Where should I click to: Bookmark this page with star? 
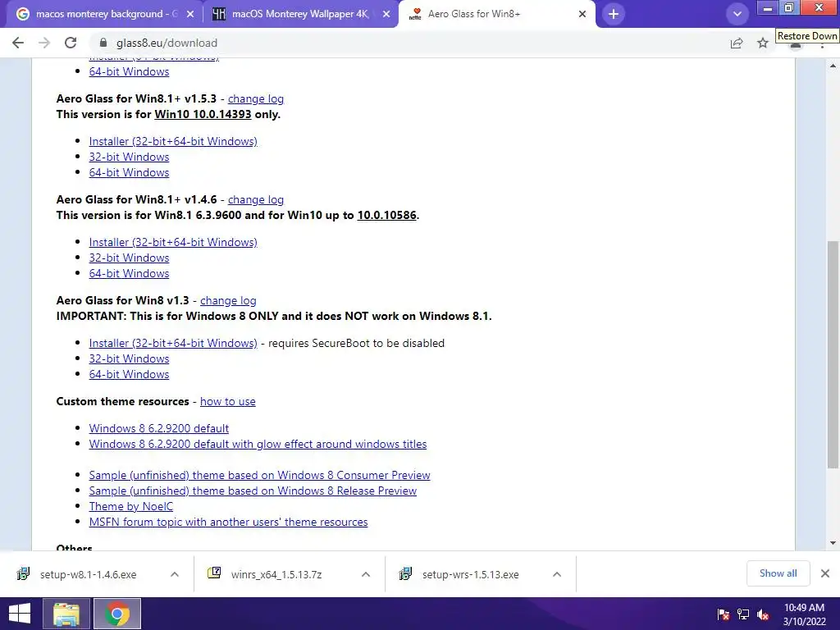pyautogui.click(x=763, y=43)
